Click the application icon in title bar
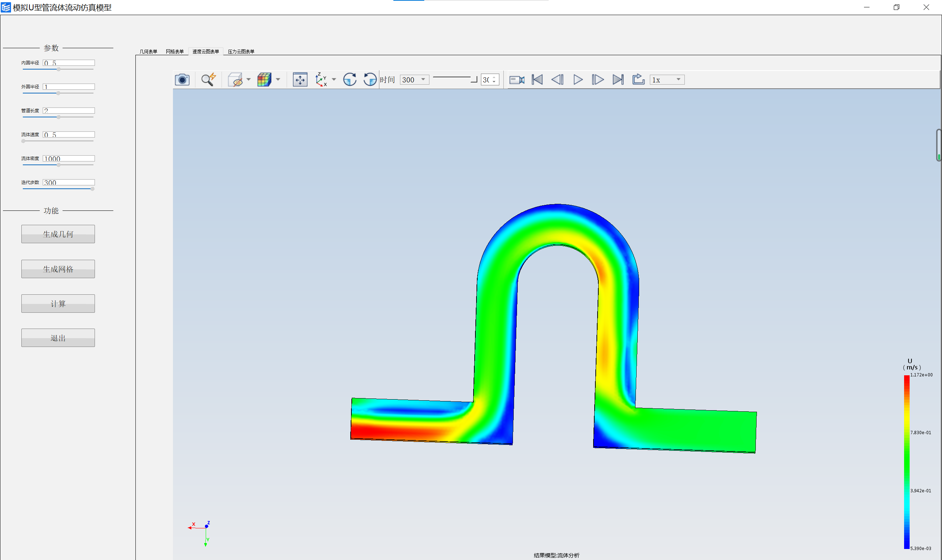Screen dimensions: 942x560 [6, 7]
